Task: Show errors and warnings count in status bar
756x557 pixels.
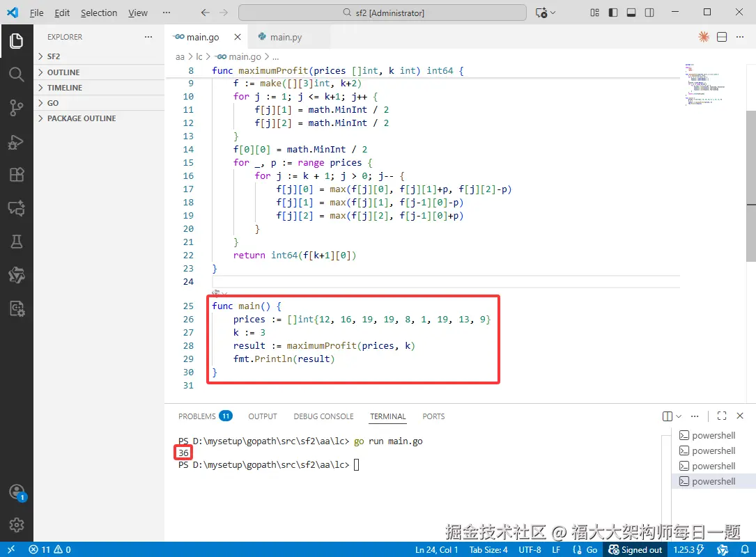Action: (x=49, y=549)
